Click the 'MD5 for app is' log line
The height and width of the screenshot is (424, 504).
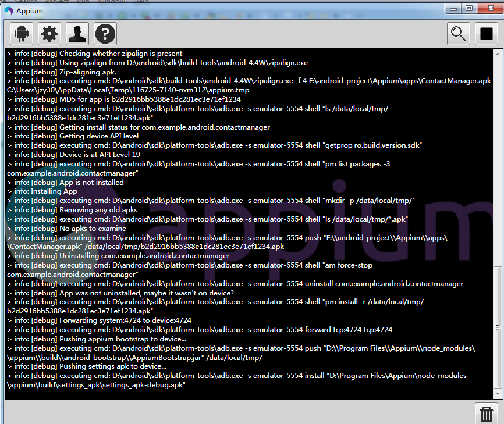(x=124, y=99)
